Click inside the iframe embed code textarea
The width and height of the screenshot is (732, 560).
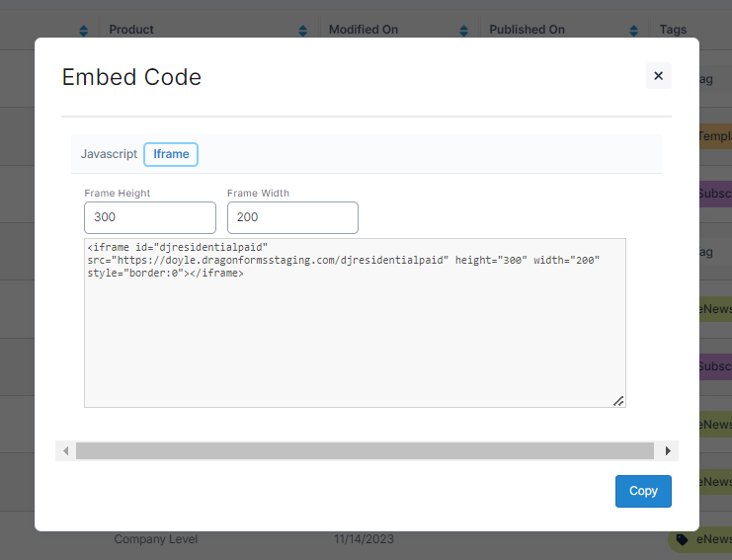(x=355, y=336)
